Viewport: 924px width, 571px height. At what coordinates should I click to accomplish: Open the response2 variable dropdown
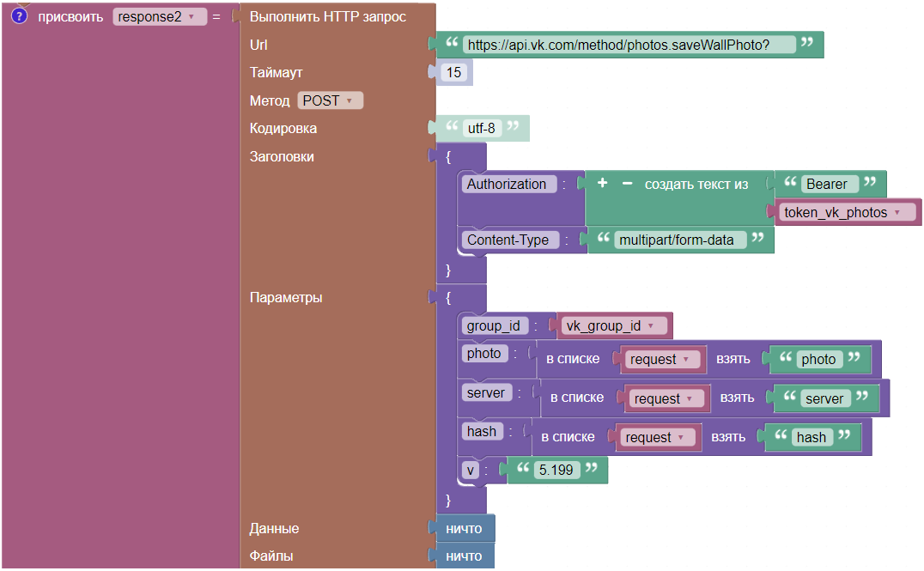[x=160, y=17]
